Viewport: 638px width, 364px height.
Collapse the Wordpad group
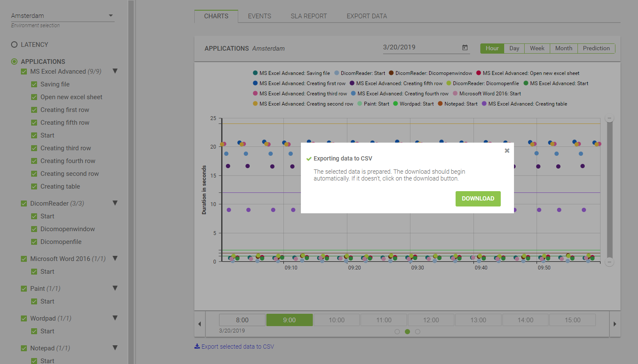(115, 318)
